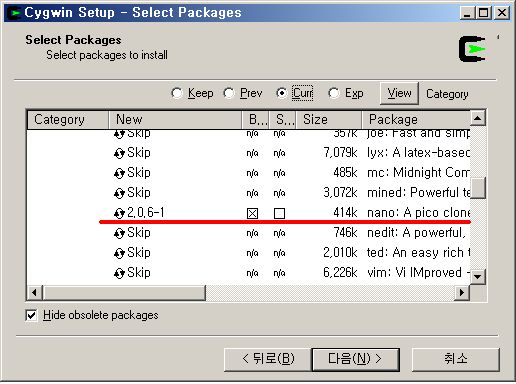The height and width of the screenshot is (384, 516).
Task: Click the 485k size value
Action: pyautogui.click(x=345, y=173)
